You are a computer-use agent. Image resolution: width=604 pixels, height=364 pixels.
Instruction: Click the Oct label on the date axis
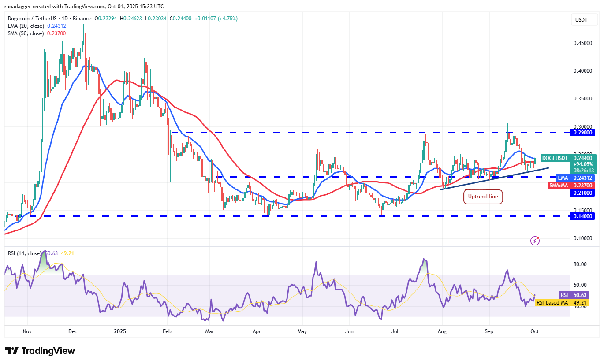tap(535, 331)
